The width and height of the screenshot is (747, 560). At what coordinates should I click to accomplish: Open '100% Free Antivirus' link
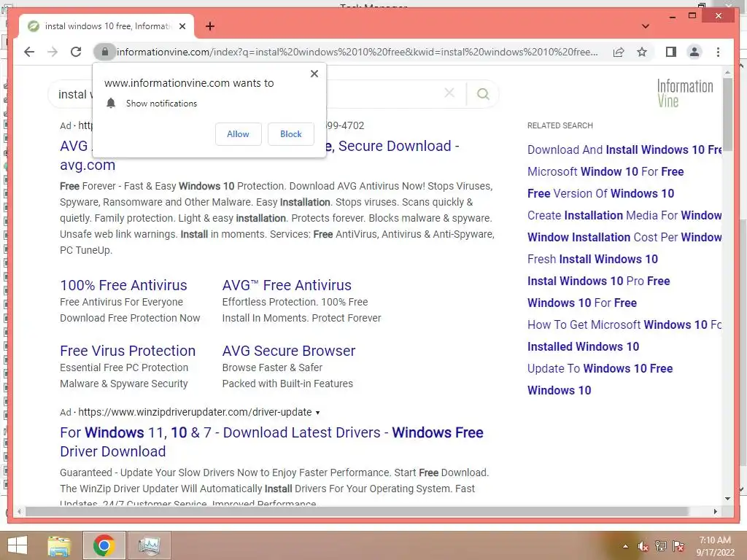123,285
